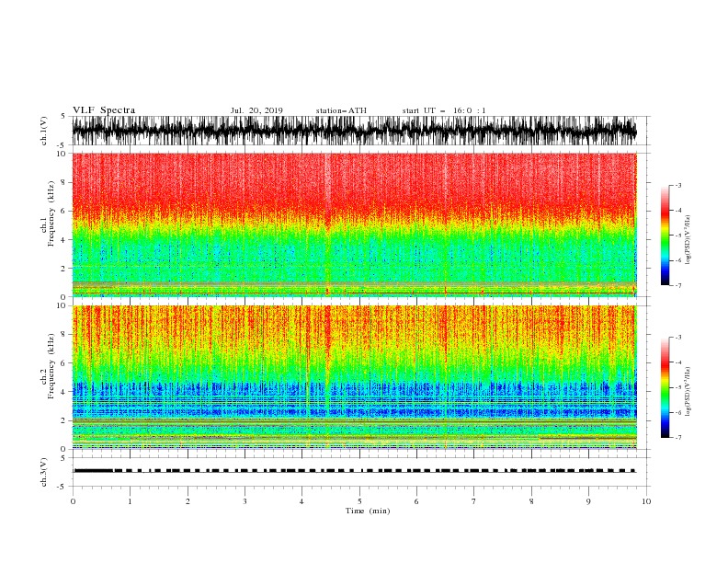Click the "VLF Spectra" title text
728x563 pixels.
click(x=104, y=110)
